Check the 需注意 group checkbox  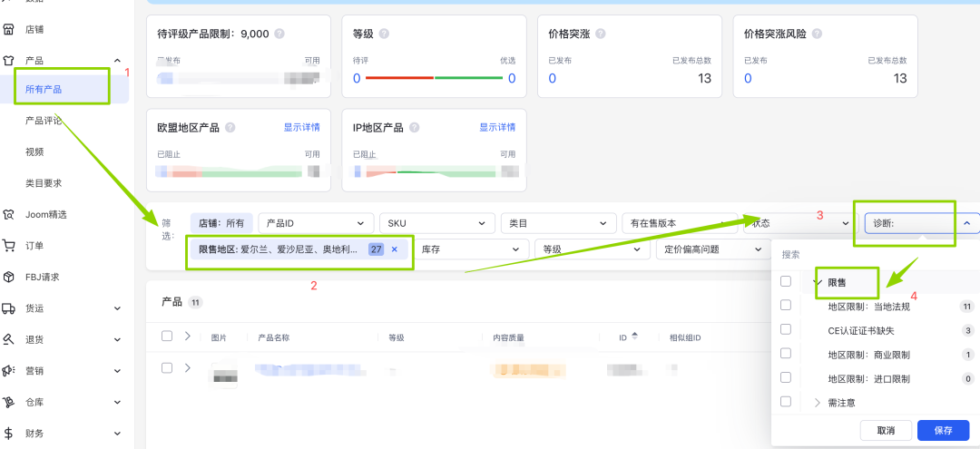coord(786,402)
